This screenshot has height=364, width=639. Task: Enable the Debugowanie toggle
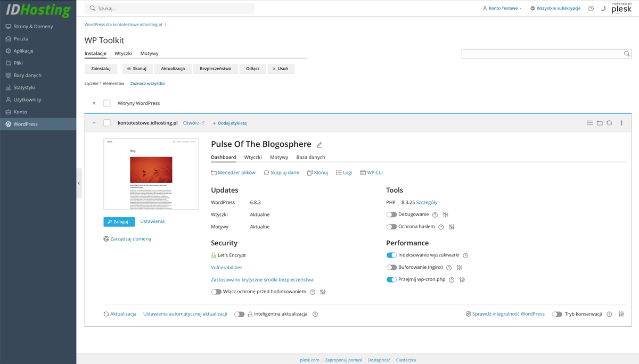[x=391, y=214]
